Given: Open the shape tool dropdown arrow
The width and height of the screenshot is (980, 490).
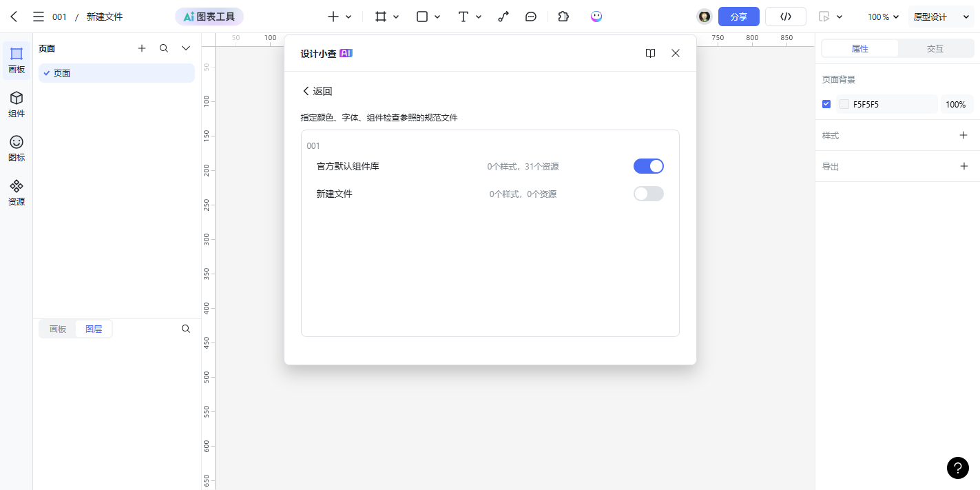Looking at the screenshot, I should pos(439,16).
